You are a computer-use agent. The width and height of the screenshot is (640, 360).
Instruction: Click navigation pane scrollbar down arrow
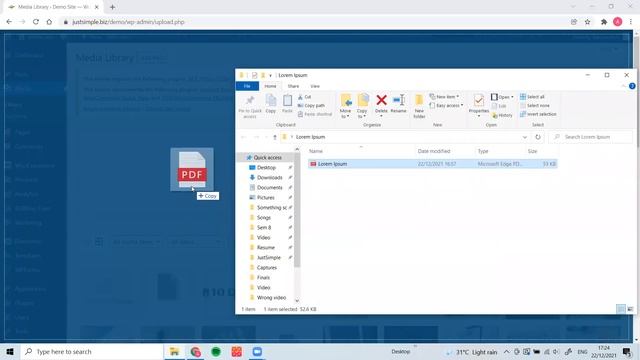tap(297, 301)
